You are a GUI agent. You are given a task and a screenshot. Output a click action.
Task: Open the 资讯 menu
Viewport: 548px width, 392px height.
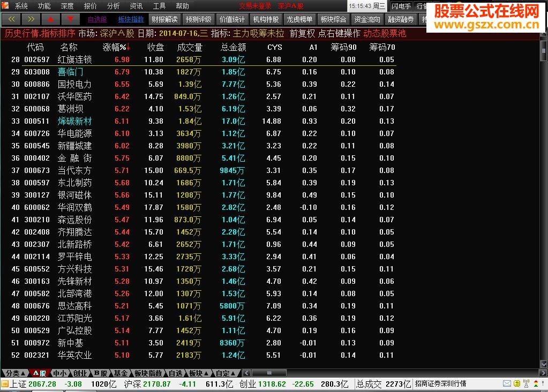point(136,6)
